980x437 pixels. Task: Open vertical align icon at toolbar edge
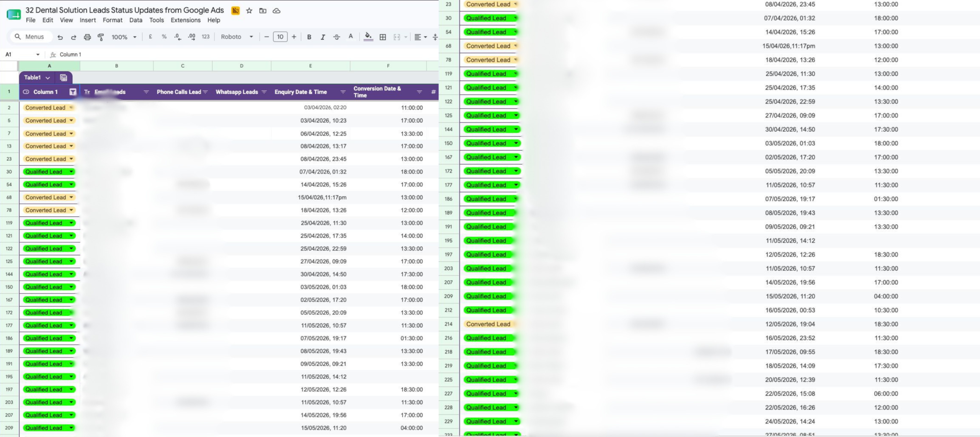435,37
